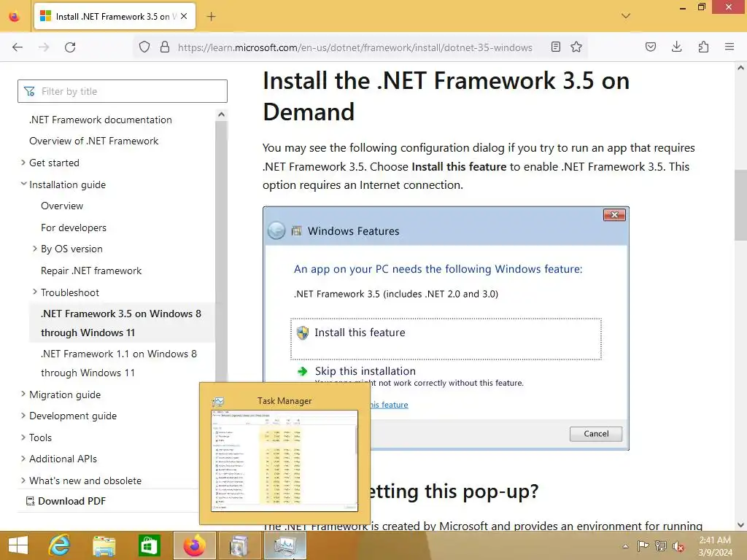Open .NET Framework 1.1 on Windows 8 item
747x560 pixels.
coord(119,363)
